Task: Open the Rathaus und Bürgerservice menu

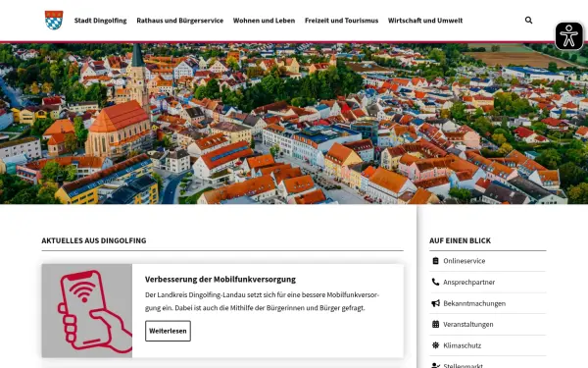Action: [x=180, y=21]
